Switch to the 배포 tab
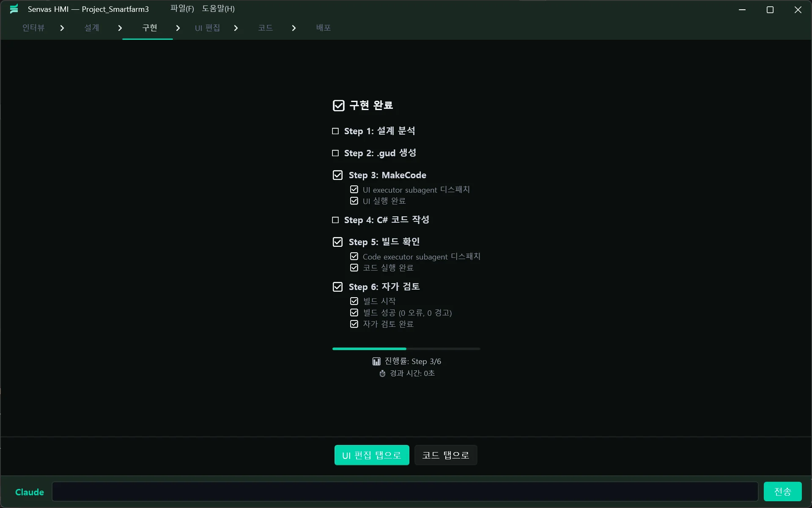The width and height of the screenshot is (812, 508). click(x=323, y=28)
